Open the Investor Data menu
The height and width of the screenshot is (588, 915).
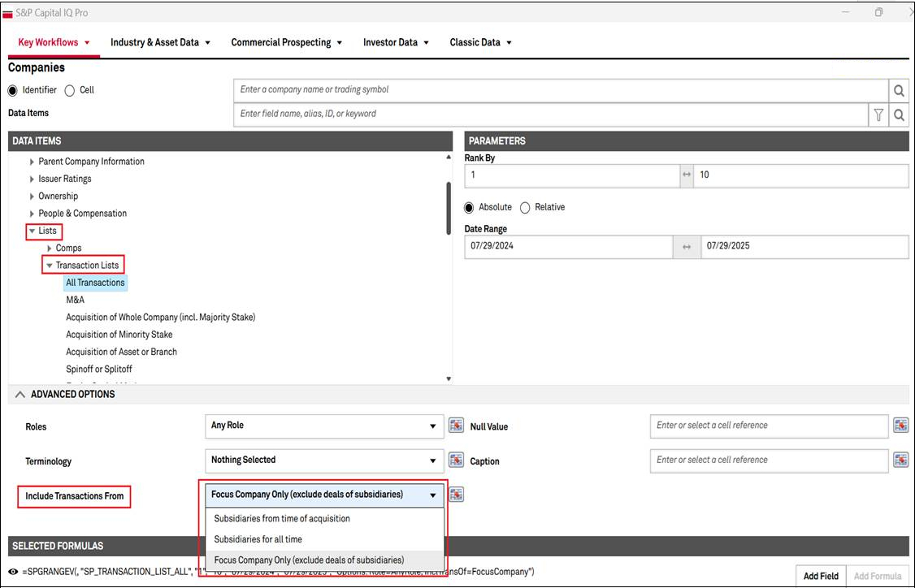396,42
